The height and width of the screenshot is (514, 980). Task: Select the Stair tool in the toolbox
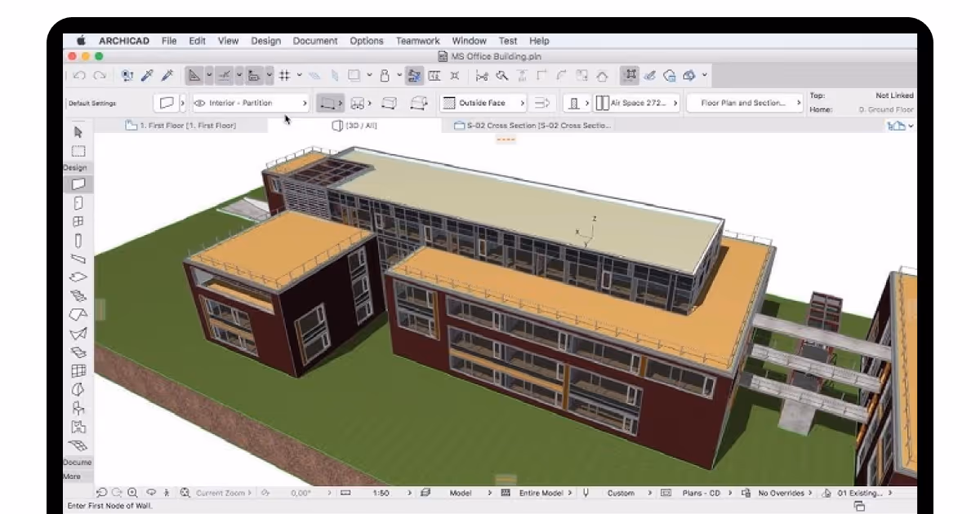(78, 295)
